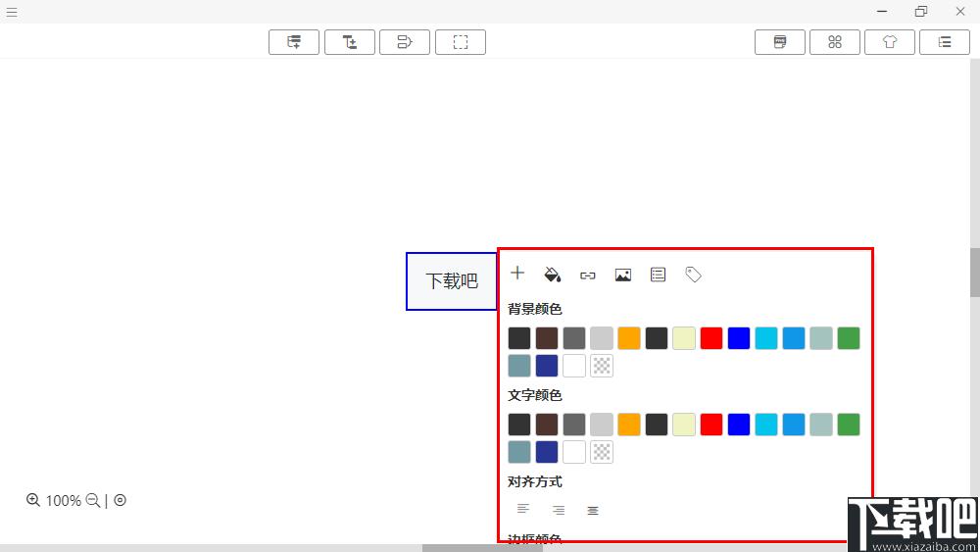Choose the brown text color swatch
This screenshot has height=552, width=980.
[547, 425]
